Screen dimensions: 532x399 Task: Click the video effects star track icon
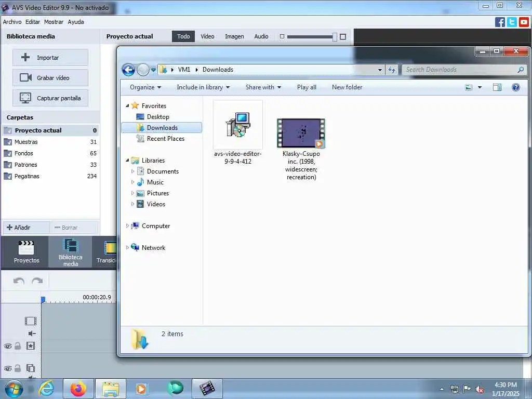pos(31,346)
